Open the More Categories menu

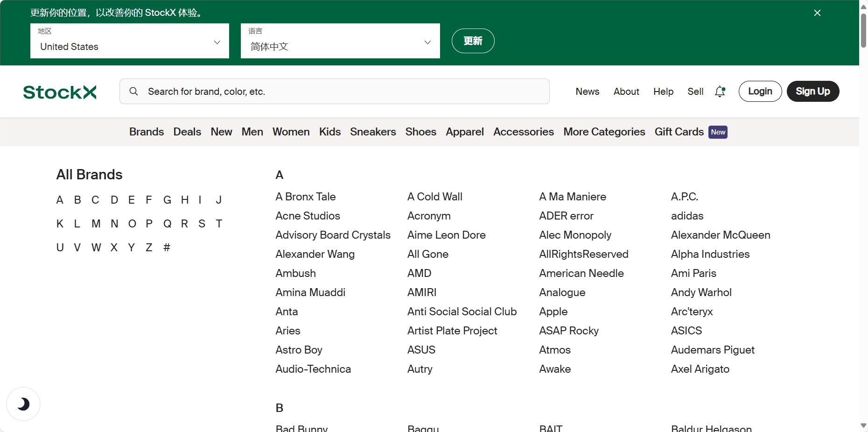tap(604, 132)
